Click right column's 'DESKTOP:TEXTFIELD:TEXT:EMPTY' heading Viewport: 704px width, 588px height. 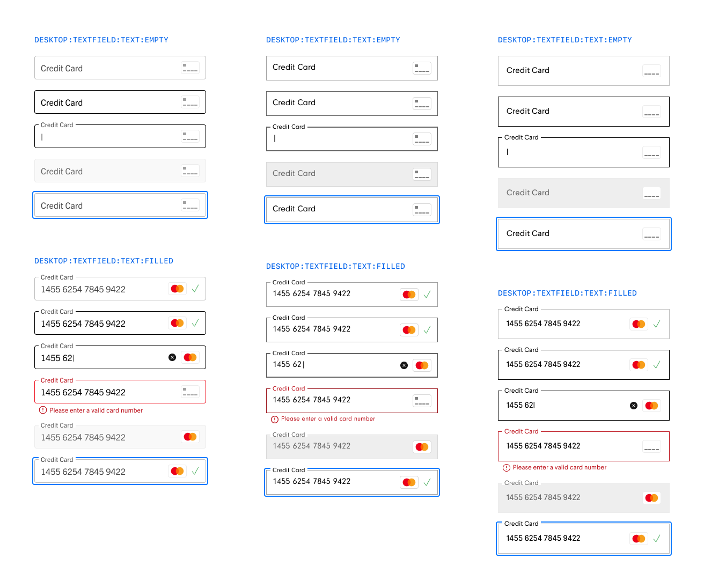tap(565, 40)
